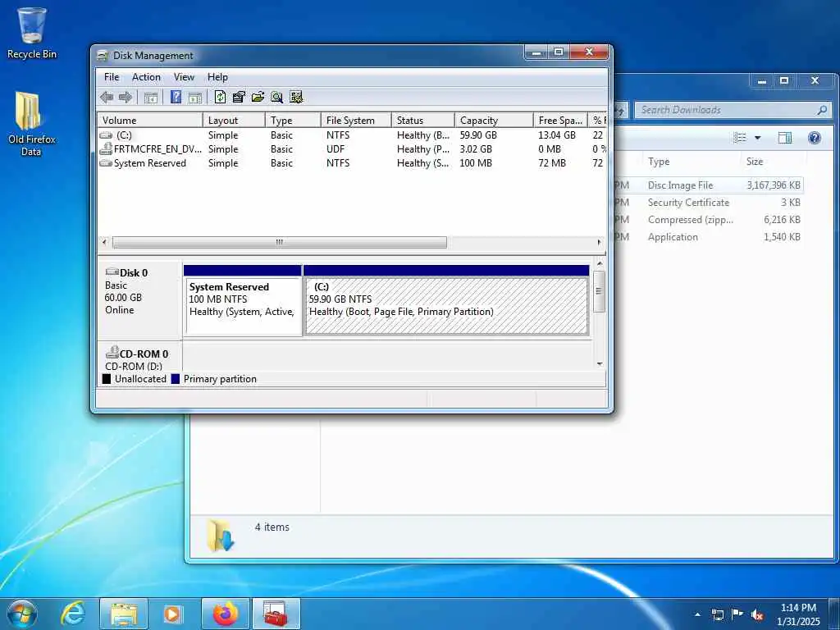This screenshot has height=630, width=840.
Task: Open Windows Media Player from taskbar
Action: (172, 614)
